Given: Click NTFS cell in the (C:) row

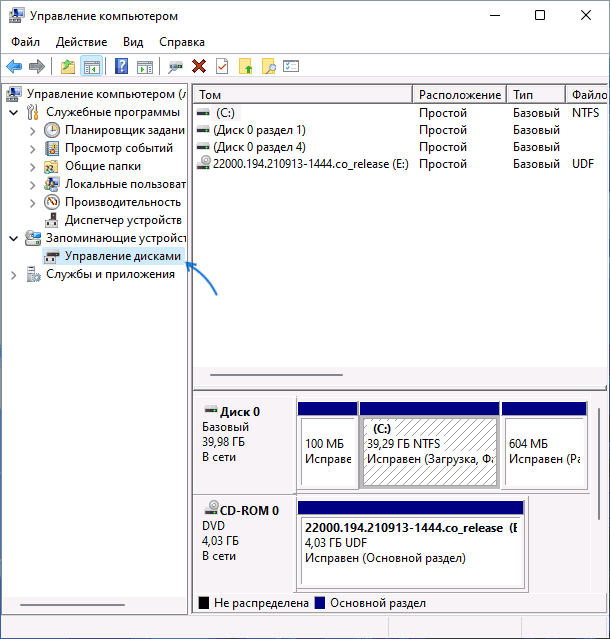Looking at the screenshot, I should tap(585, 112).
